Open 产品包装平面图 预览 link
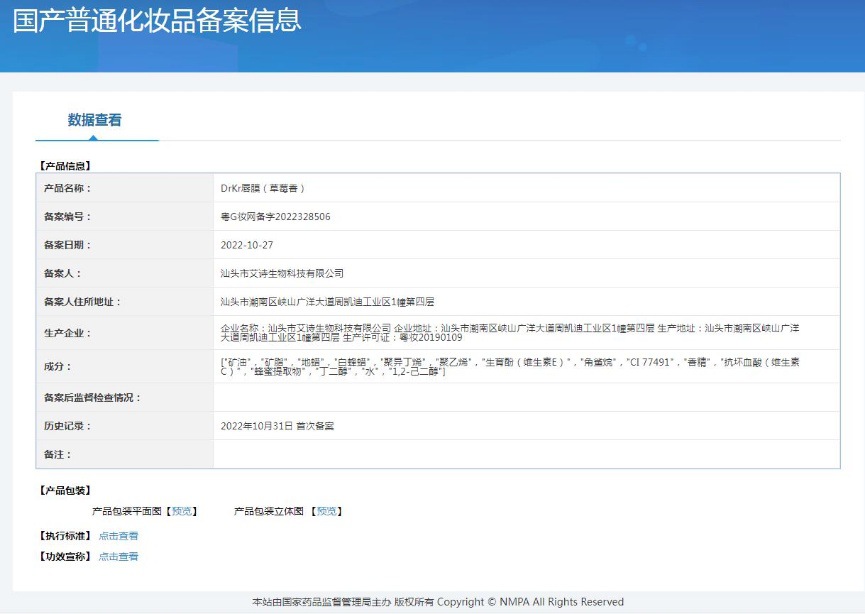Screen dimensions: 865x614 click(181, 511)
